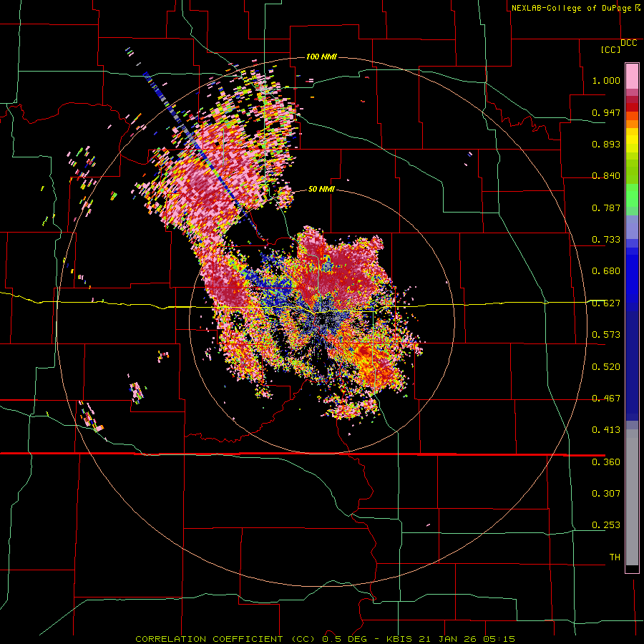Select the 0.733 scale value
The image size is (644, 644).
click(606, 239)
